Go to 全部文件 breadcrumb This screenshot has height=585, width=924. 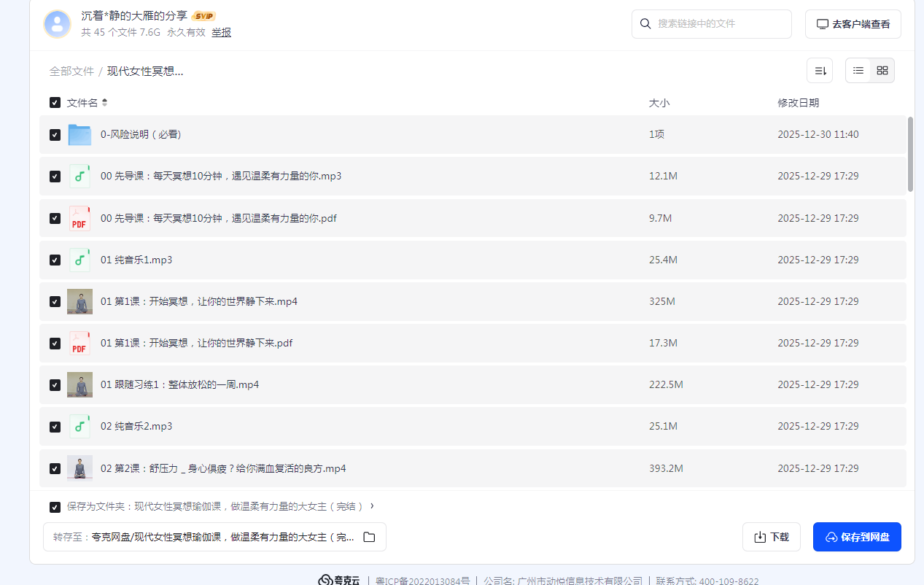71,71
